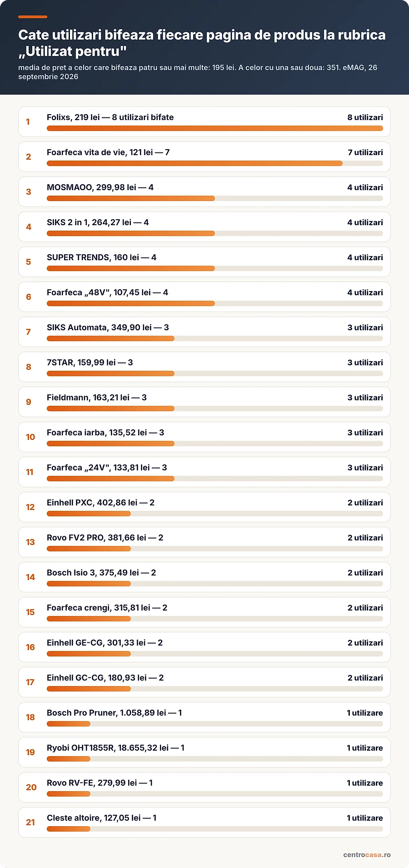Open the SIKS 2 in 1 row
Screen dimensions: 409x868
click(x=204, y=227)
